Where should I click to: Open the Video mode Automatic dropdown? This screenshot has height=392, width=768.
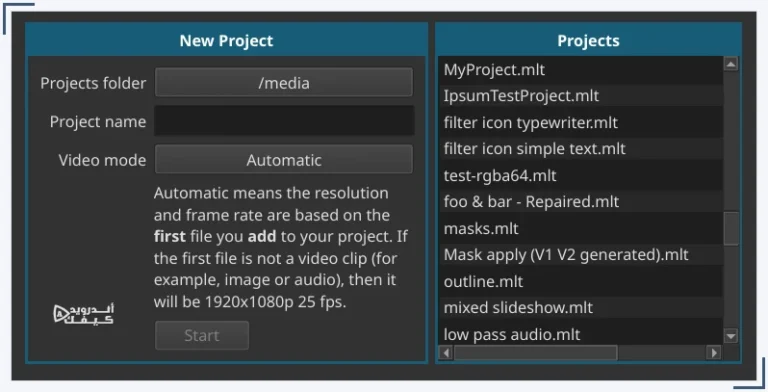284,159
